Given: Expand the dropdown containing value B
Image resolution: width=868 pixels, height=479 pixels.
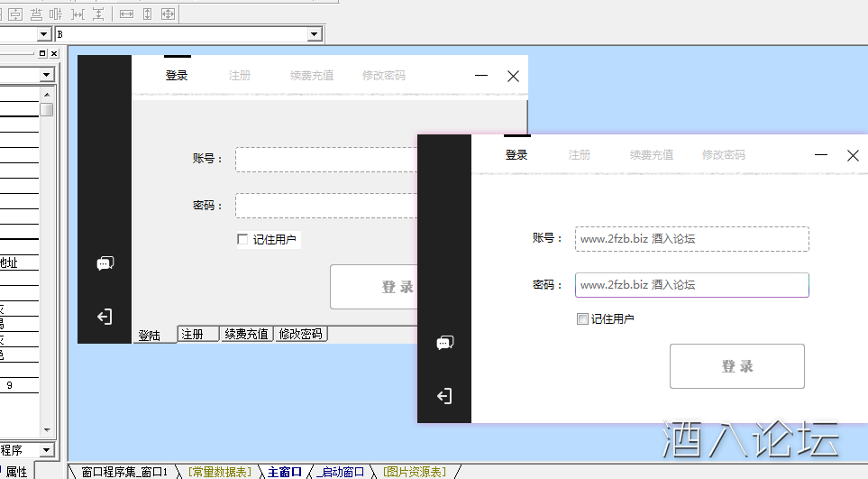Looking at the screenshot, I should click(x=315, y=34).
